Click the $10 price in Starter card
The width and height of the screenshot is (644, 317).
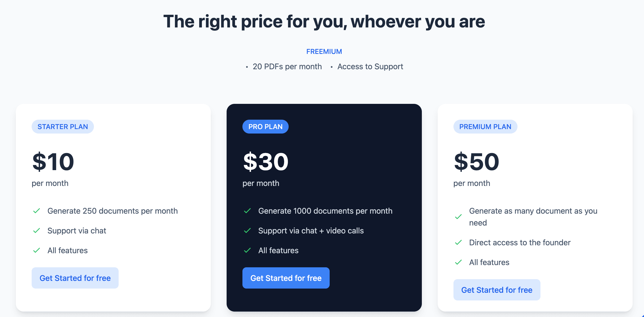pos(53,162)
